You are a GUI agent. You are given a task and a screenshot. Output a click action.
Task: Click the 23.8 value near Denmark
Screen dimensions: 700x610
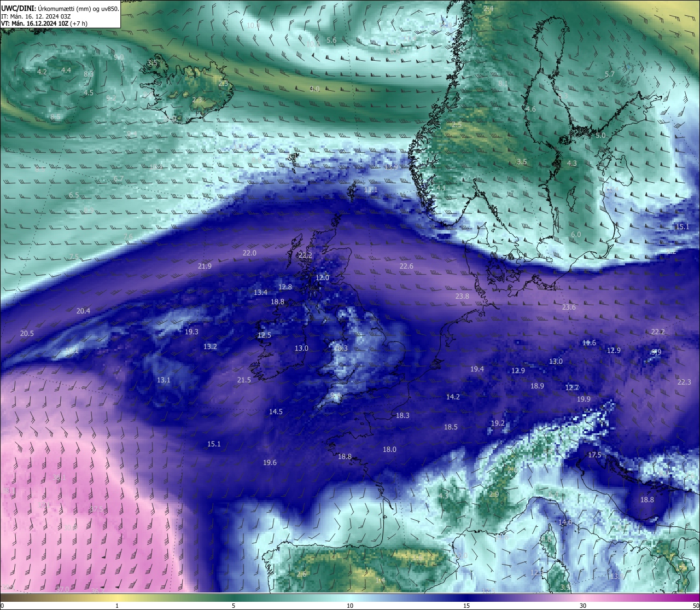click(x=462, y=296)
